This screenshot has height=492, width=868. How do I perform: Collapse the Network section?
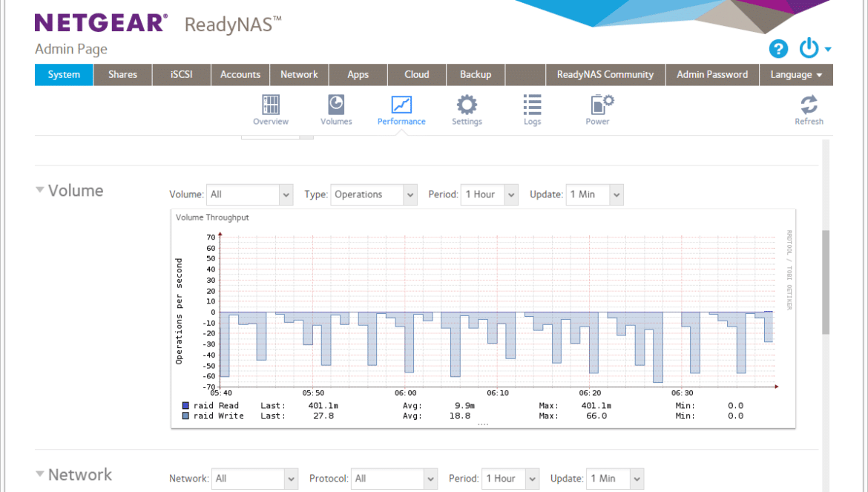click(40, 473)
